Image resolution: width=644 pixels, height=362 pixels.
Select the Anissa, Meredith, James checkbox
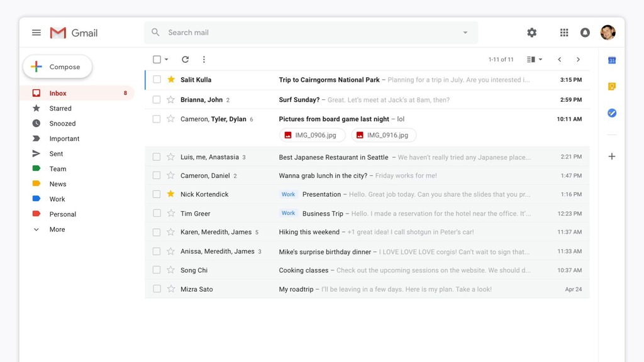click(x=157, y=251)
